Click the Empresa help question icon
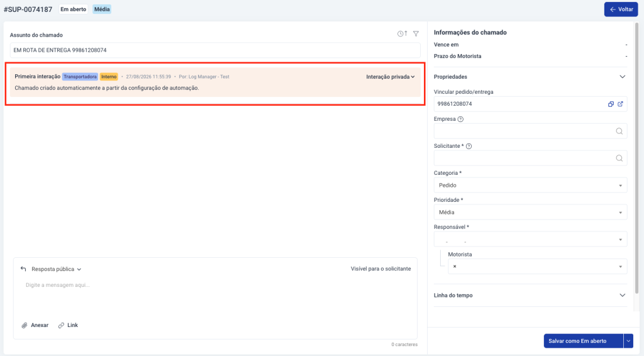 [x=460, y=119]
